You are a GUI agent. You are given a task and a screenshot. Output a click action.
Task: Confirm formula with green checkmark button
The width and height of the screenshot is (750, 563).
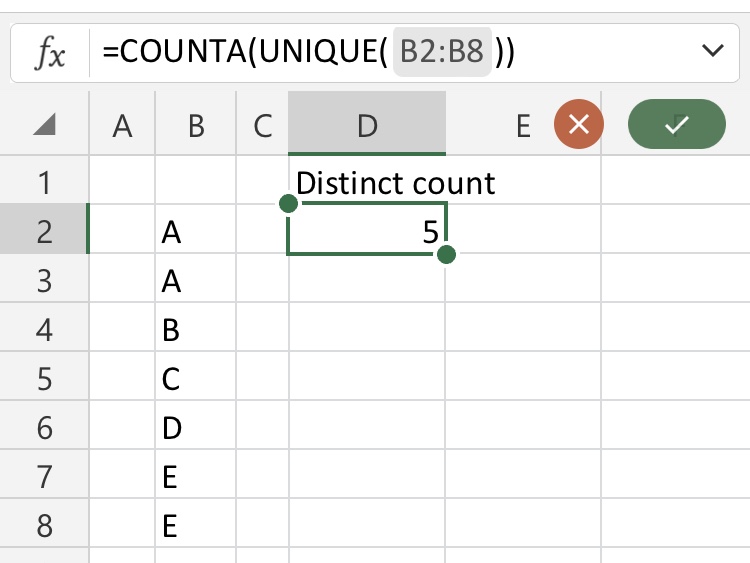point(676,125)
